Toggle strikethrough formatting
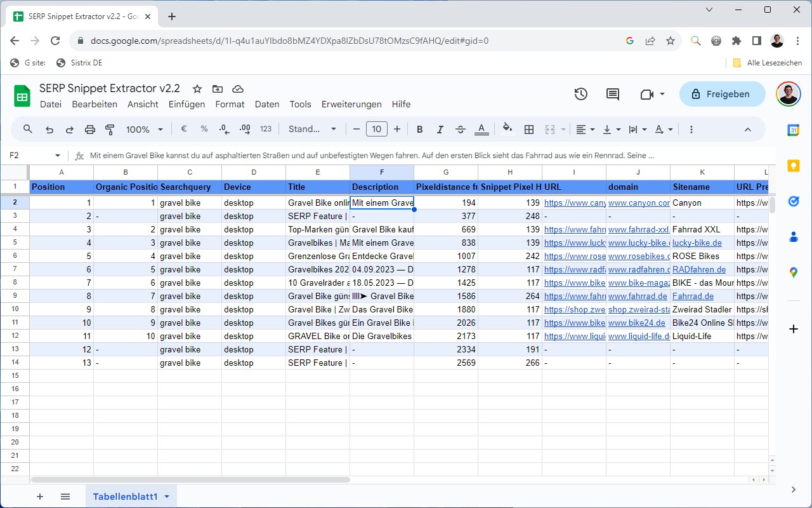The height and width of the screenshot is (508, 812). point(460,129)
